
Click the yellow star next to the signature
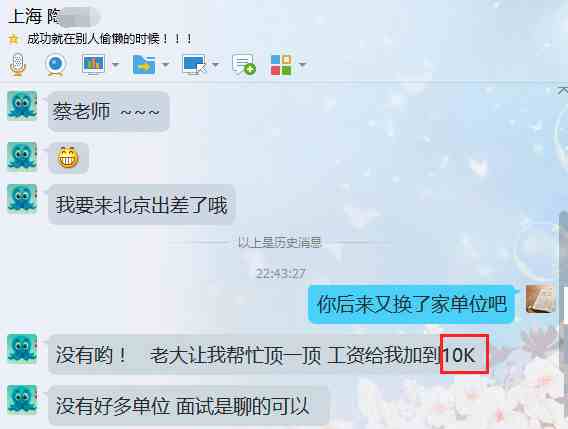13,39
